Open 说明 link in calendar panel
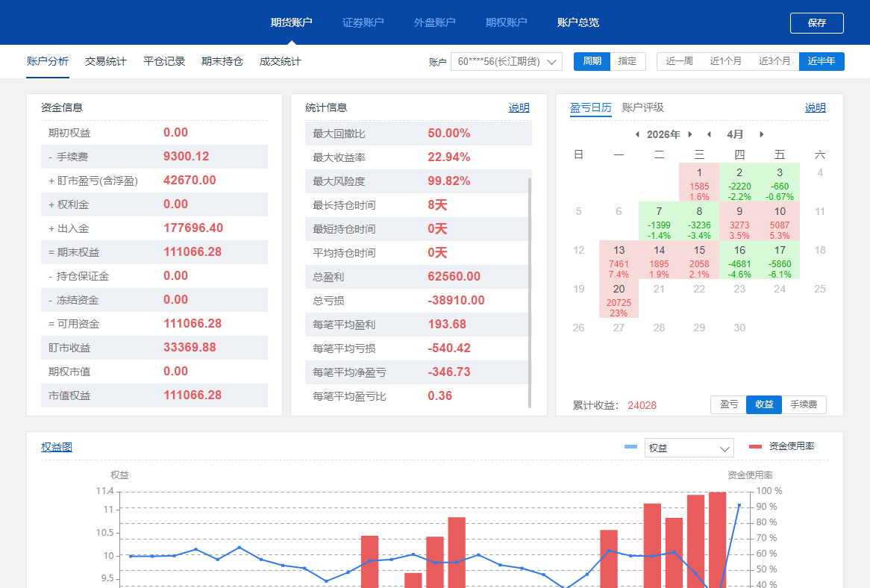 (816, 107)
